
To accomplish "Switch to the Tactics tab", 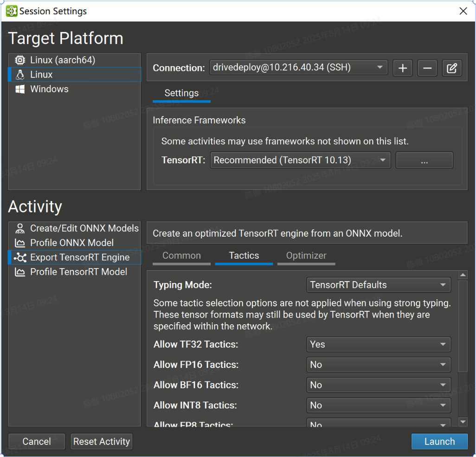I will coord(244,256).
